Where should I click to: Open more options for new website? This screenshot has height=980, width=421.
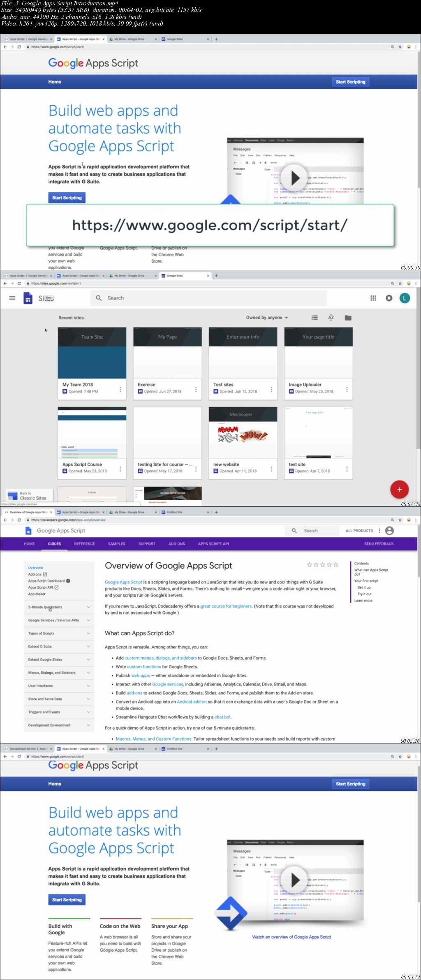coord(271,469)
